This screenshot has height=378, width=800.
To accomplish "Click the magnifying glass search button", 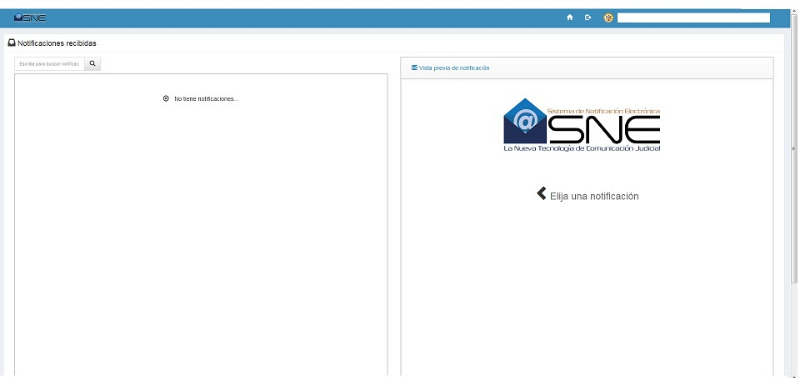I will point(92,64).
